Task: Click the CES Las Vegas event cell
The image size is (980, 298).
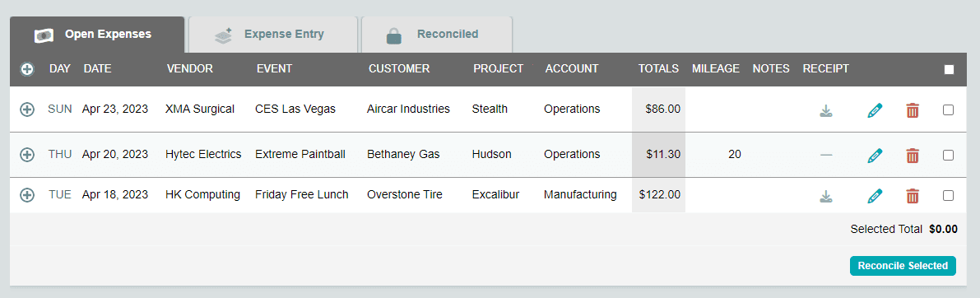Action: click(x=295, y=109)
